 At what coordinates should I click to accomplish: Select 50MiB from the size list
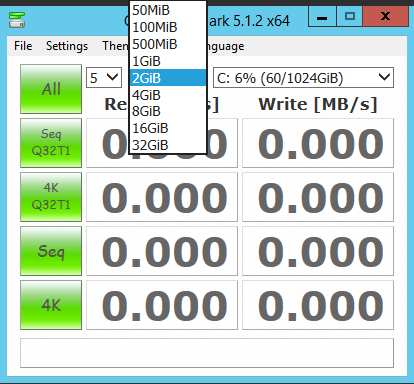168,10
